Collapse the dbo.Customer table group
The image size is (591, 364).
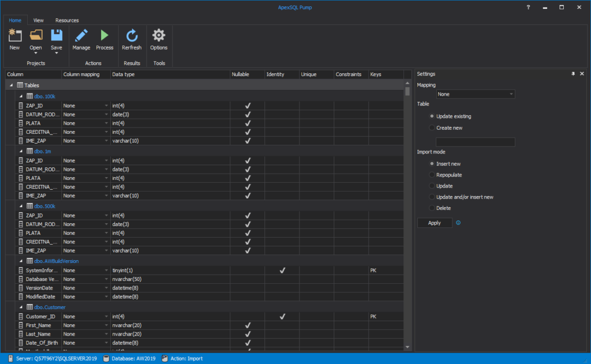click(20, 307)
